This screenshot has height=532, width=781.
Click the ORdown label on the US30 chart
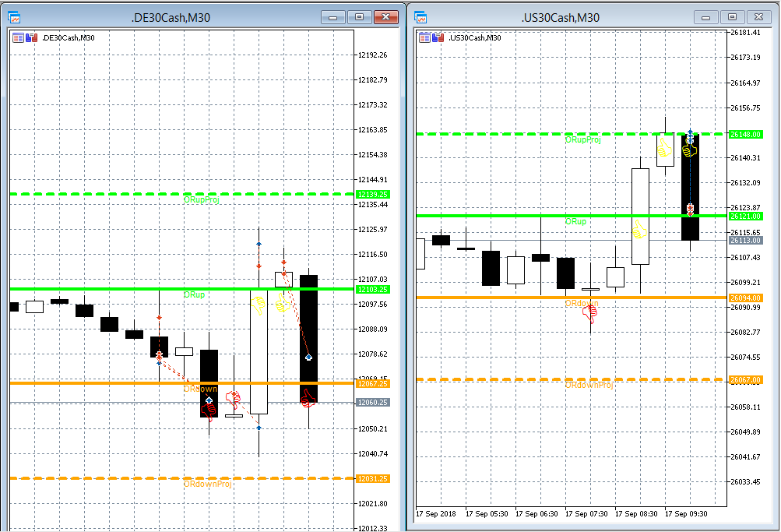(x=582, y=303)
